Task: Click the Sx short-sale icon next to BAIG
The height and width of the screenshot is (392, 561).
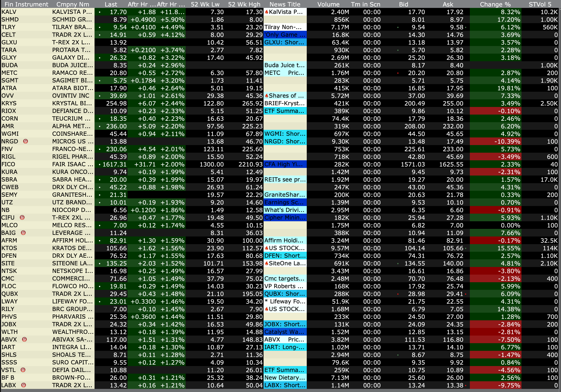Action: pos(23,233)
